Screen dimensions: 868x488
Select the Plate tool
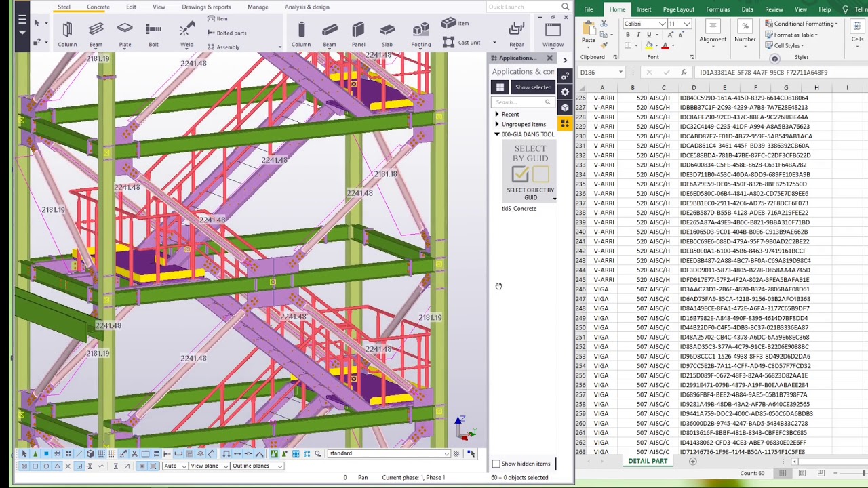pyautogui.click(x=125, y=34)
